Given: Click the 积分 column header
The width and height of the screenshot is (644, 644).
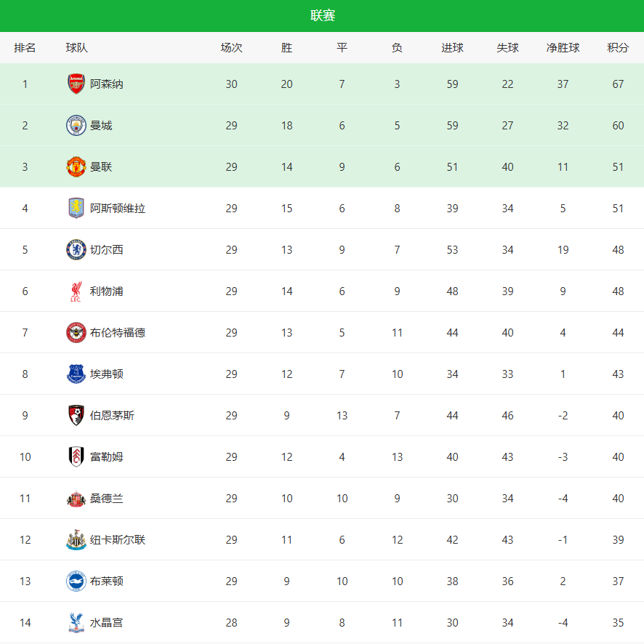Looking at the screenshot, I should click(618, 48).
